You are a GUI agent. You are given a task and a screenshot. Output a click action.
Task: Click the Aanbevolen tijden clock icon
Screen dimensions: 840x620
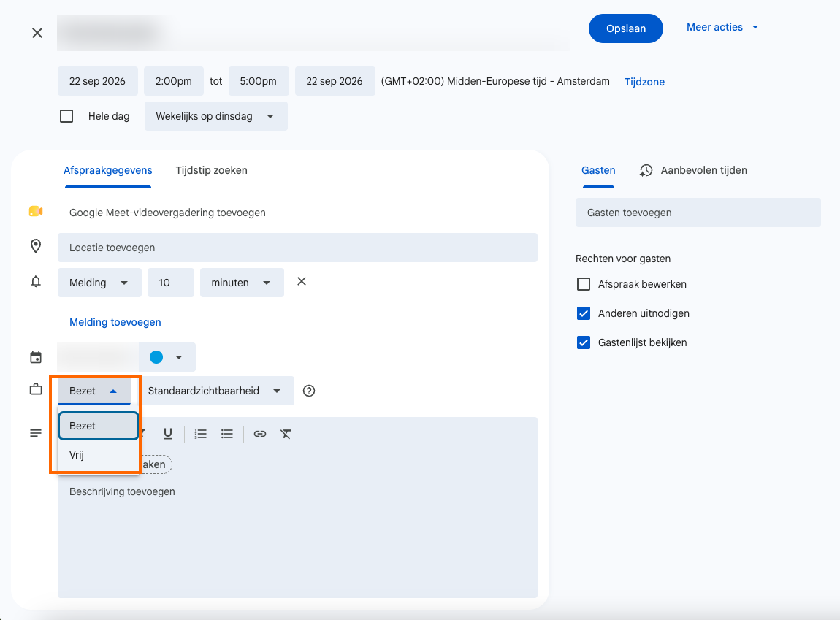(x=646, y=170)
